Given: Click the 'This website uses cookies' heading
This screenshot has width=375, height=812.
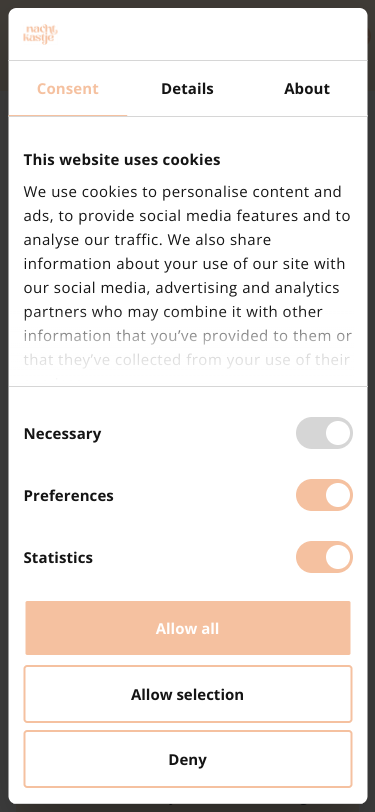Looking at the screenshot, I should 122,160.
